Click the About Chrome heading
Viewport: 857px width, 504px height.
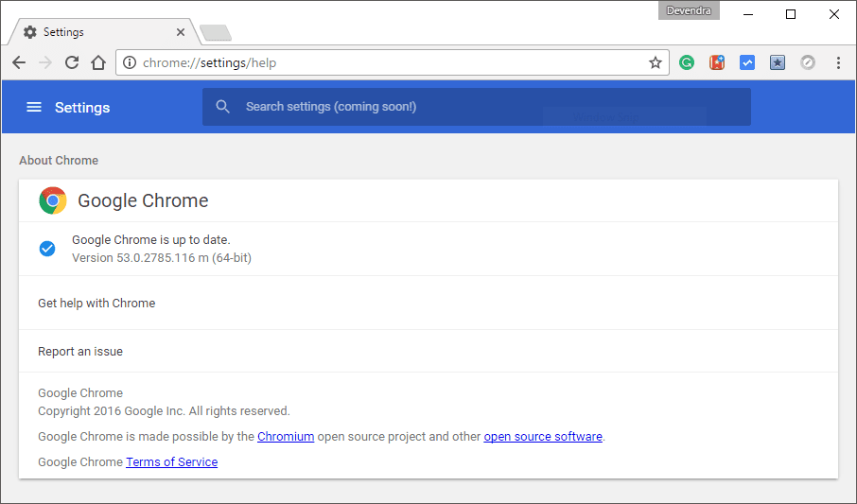59,160
